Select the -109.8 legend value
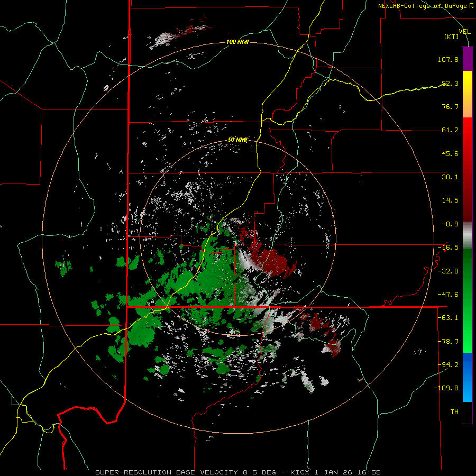The width and height of the screenshot is (476, 476). (x=446, y=388)
